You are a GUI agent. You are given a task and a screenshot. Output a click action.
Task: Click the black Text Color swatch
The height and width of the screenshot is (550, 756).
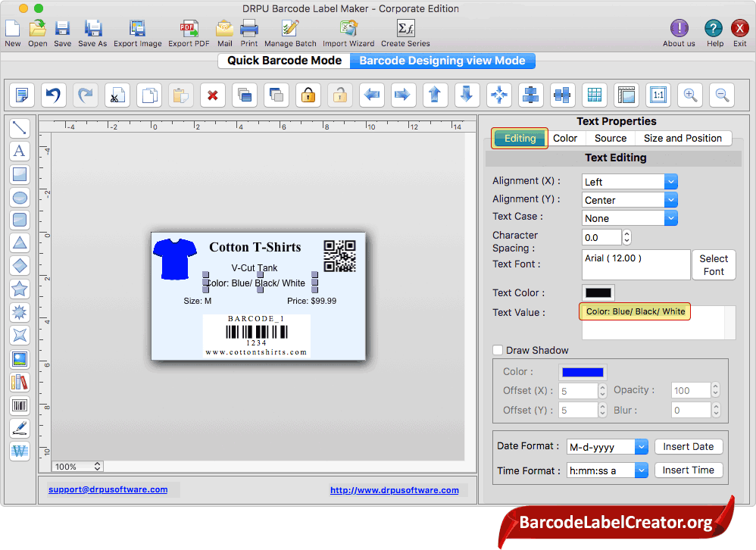point(598,292)
